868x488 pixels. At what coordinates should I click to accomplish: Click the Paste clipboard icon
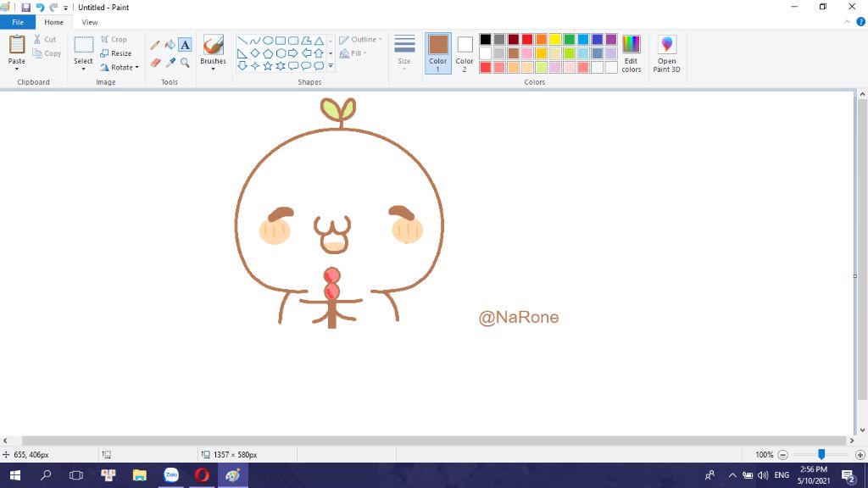point(17,45)
